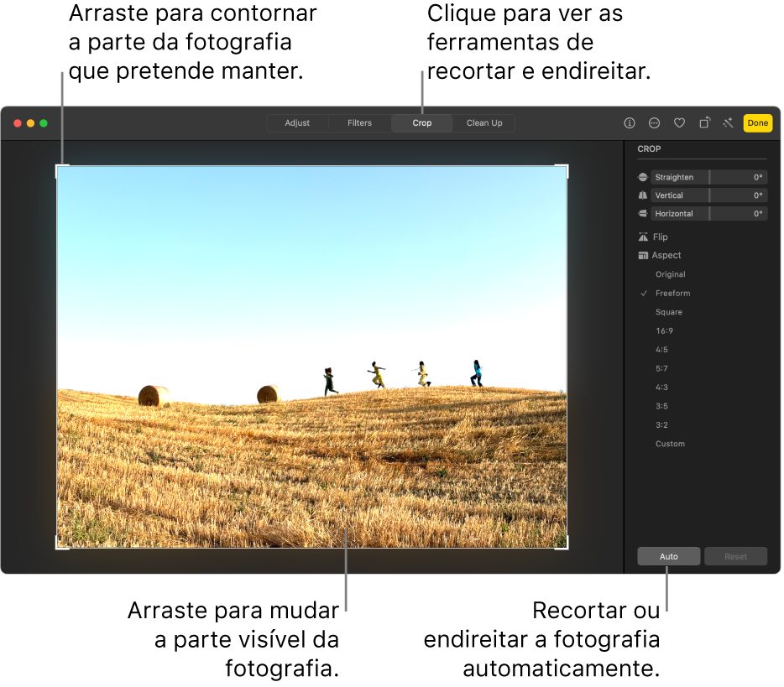Click the Aspect section label
Image resolution: width=784 pixels, height=687 pixels.
[668, 256]
